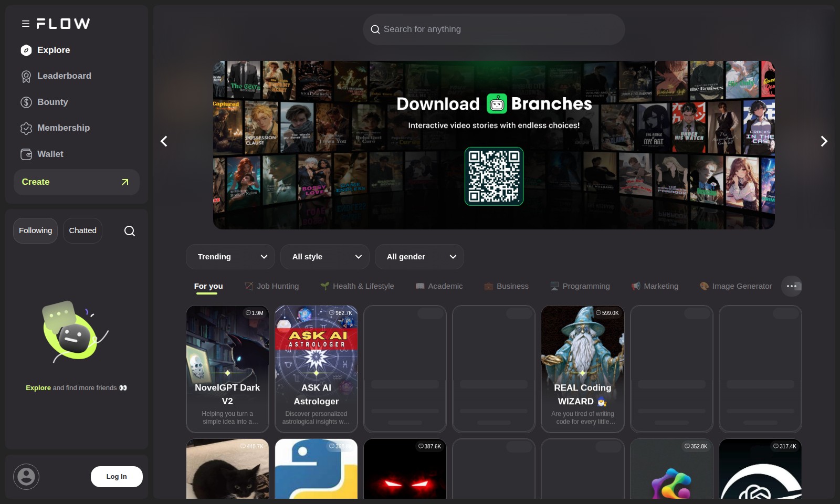Click the Branches app robot icon

tap(497, 104)
